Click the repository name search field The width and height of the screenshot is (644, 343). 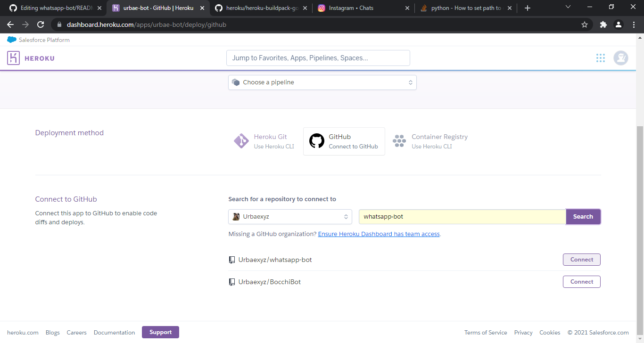tap(462, 217)
